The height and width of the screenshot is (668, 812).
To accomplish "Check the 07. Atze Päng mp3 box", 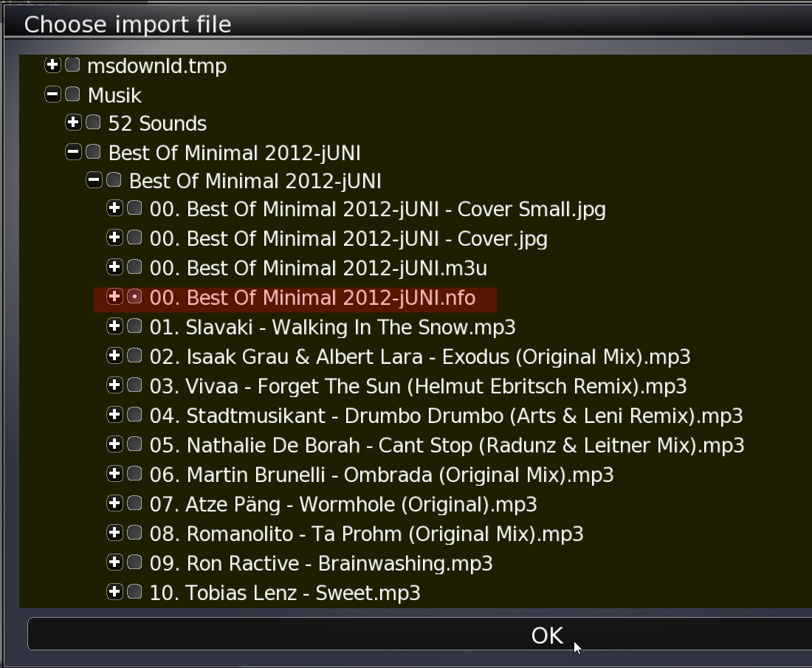I will click(x=134, y=503).
